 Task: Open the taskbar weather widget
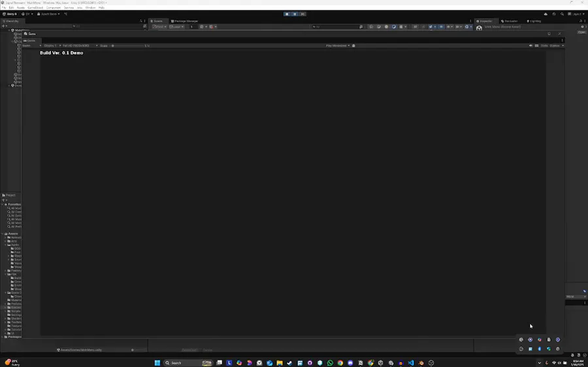pyautogui.click(x=12, y=362)
